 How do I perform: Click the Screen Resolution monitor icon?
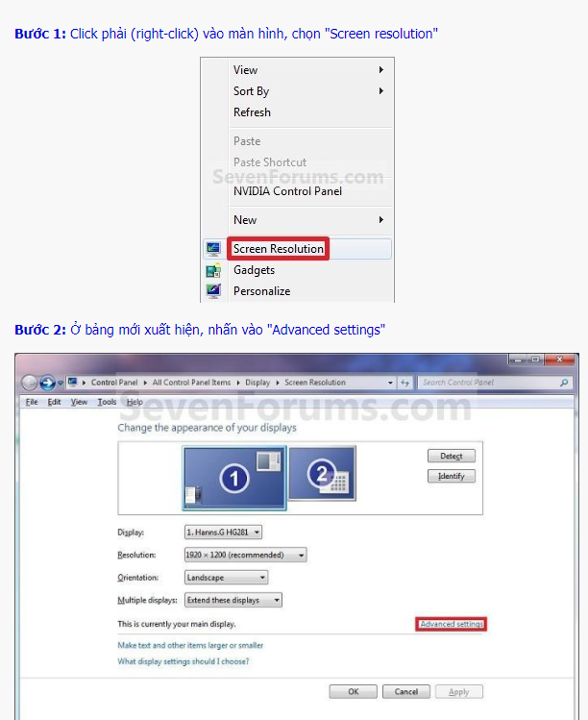213,249
